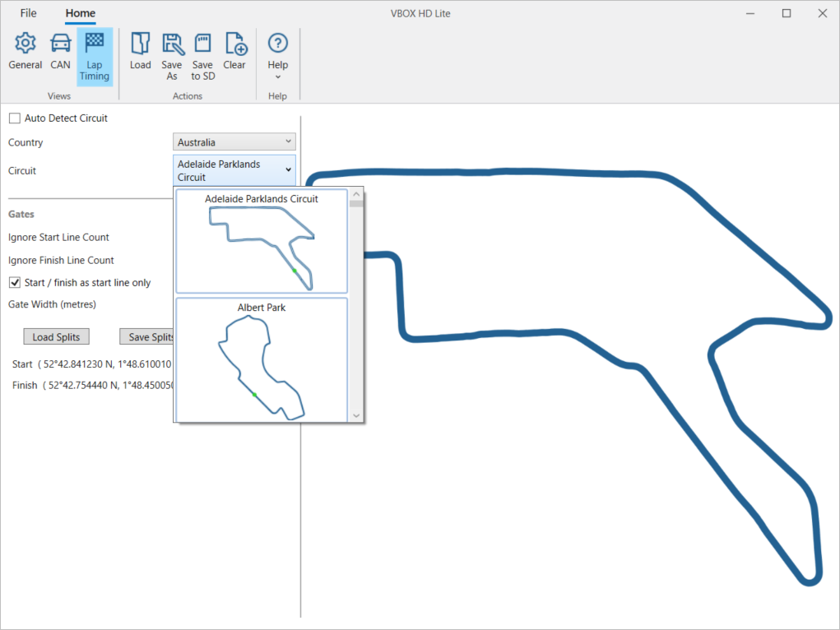Click circuit list scroll down arrow

pos(356,415)
